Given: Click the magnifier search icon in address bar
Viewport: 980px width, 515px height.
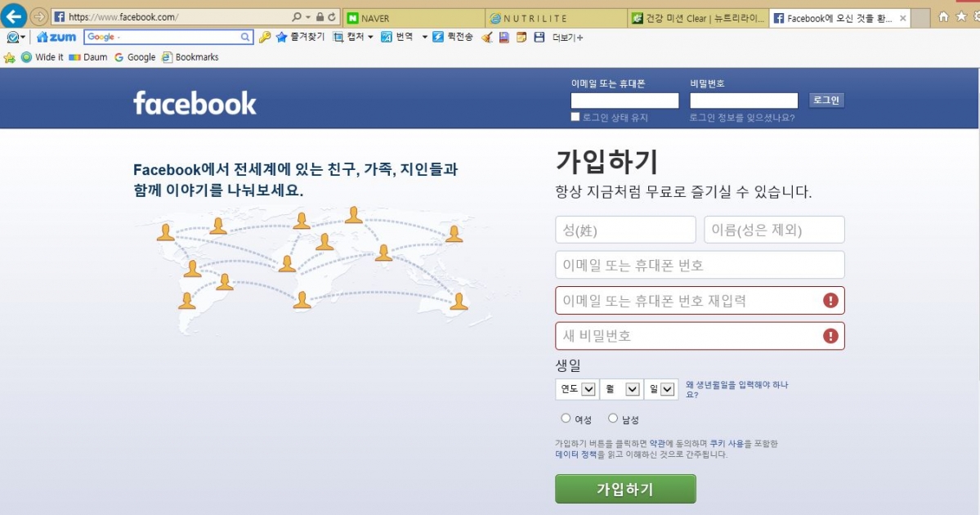Looking at the screenshot, I should coord(296,17).
